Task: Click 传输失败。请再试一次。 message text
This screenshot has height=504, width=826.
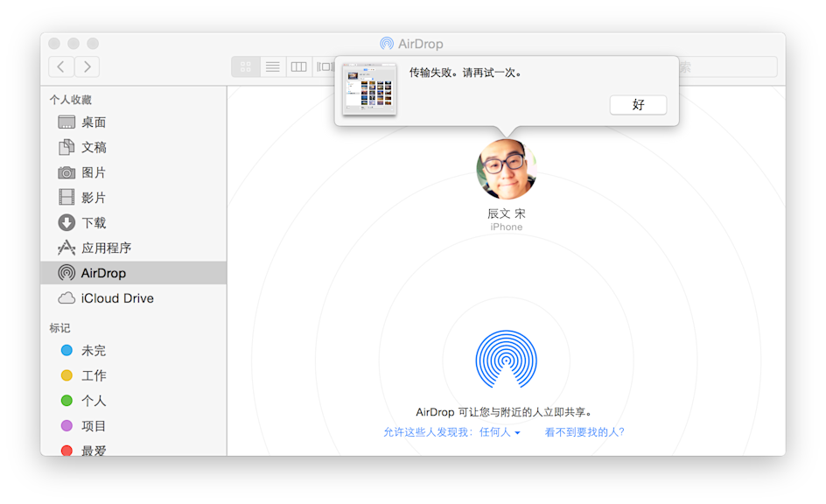Action: (465, 73)
